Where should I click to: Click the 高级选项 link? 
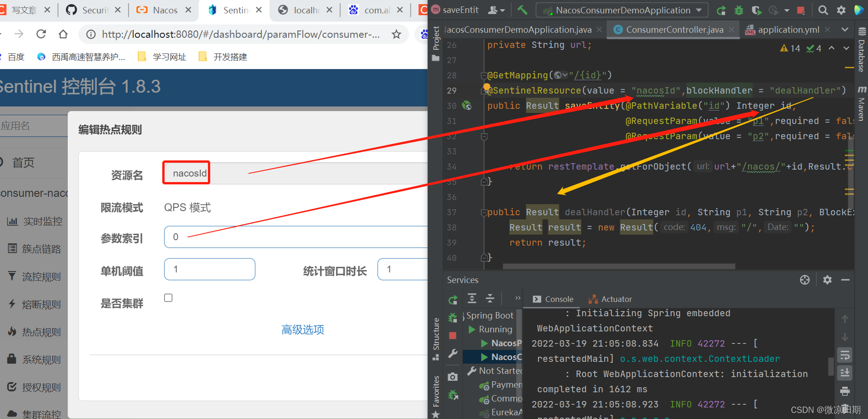(x=303, y=330)
